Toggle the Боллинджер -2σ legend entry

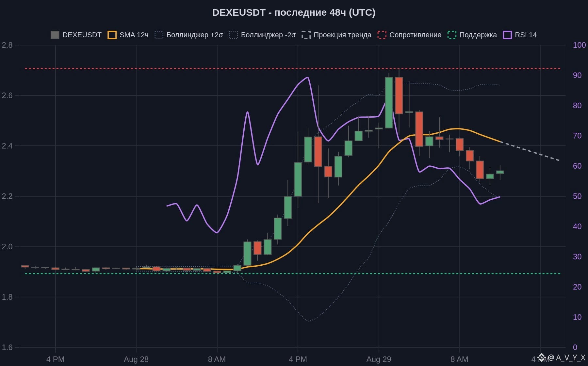point(263,35)
